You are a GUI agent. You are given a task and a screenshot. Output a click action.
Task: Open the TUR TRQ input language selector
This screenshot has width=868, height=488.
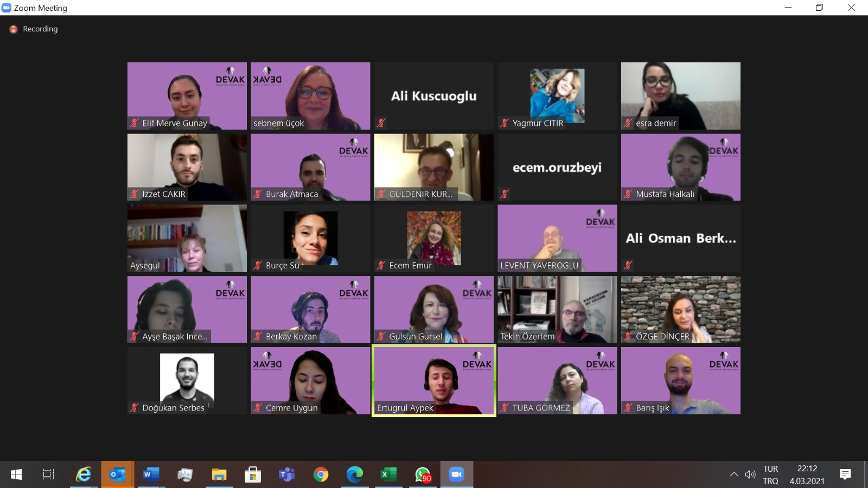770,475
